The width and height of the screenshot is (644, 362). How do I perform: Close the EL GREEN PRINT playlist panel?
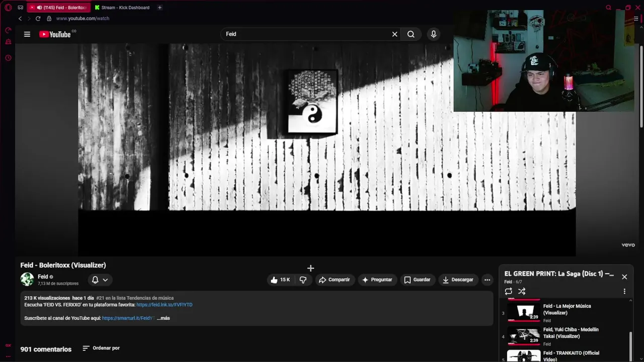pyautogui.click(x=624, y=277)
